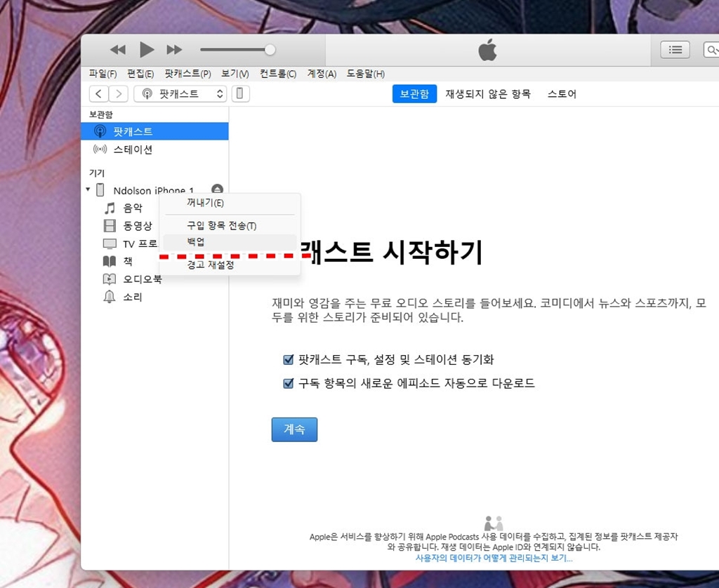Choose 꺼내기(E) in the context menu
The width and height of the screenshot is (719, 588).
(230, 203)
